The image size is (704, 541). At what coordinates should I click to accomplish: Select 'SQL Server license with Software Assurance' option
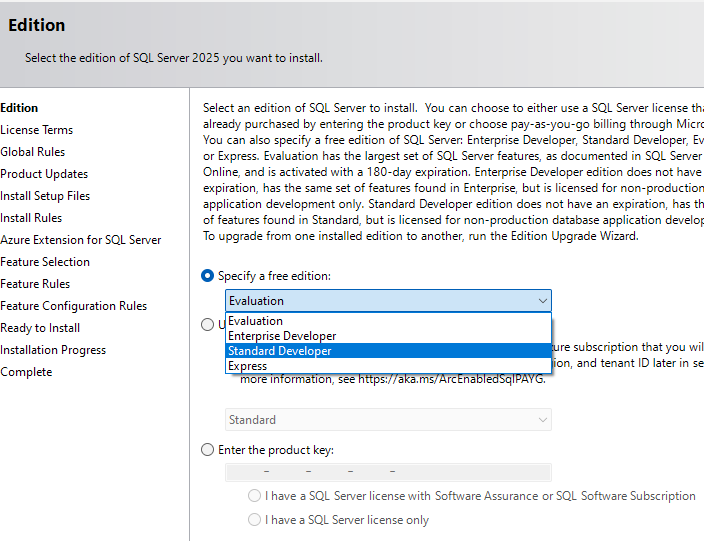255,496
